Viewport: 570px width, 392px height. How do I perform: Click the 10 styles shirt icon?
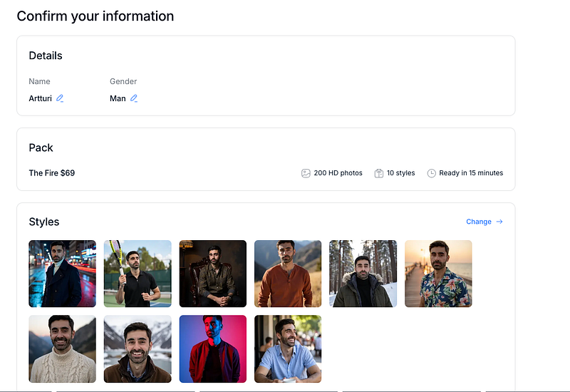379,173
